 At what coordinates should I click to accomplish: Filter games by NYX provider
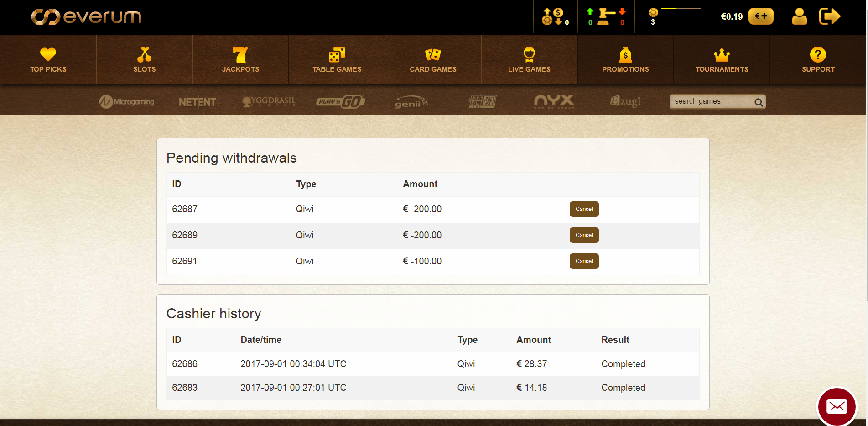(x=554, y=101)
